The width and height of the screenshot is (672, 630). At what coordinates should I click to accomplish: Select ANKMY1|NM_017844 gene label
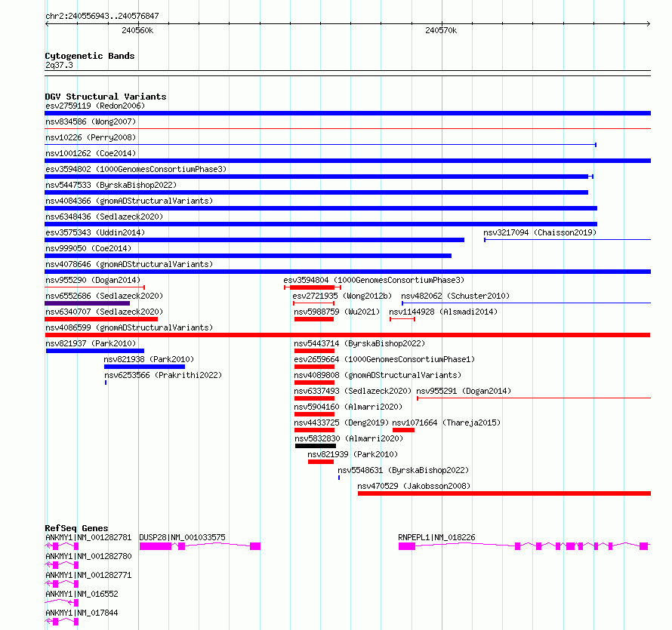pyautogui.click(x=82, y=613)
